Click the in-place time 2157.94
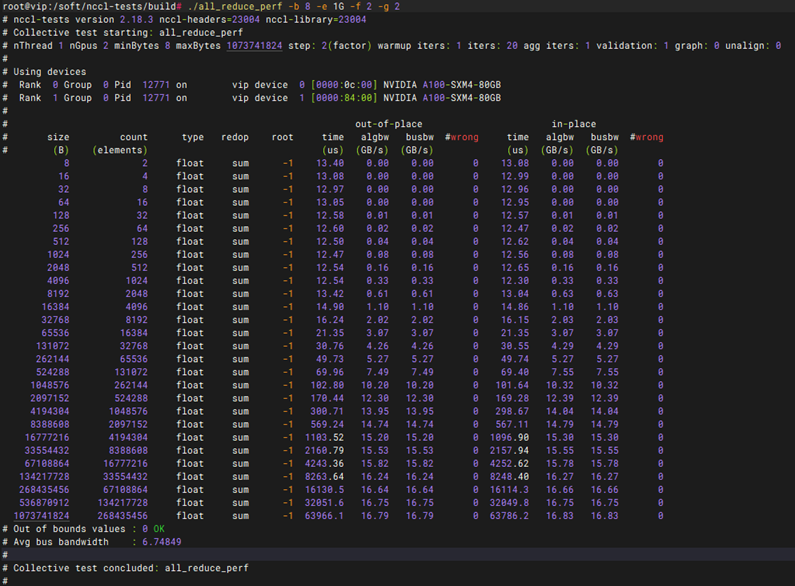The image size is (795, 586). (x=510, y=451)
